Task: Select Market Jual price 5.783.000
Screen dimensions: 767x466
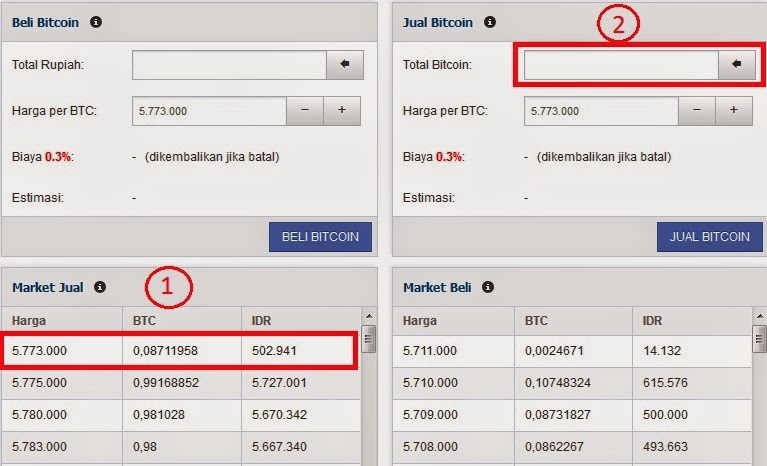Action: 39,446
